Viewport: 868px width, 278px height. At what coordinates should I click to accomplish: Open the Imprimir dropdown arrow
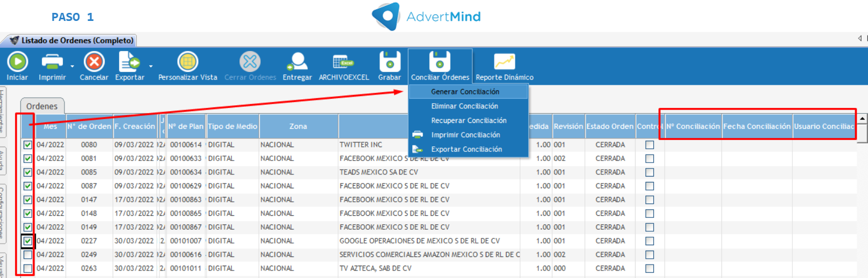coord(72,66)
